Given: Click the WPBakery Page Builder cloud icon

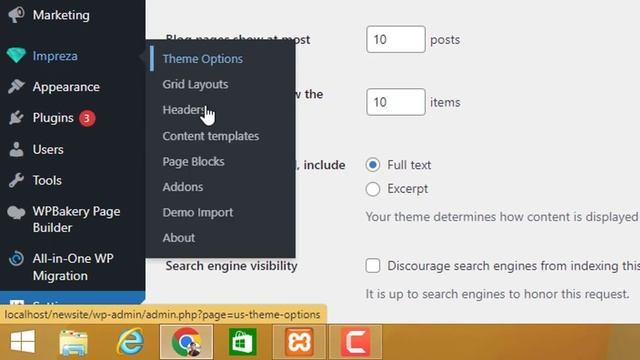Looking at the screenshot, I should (x=16, y=212).
